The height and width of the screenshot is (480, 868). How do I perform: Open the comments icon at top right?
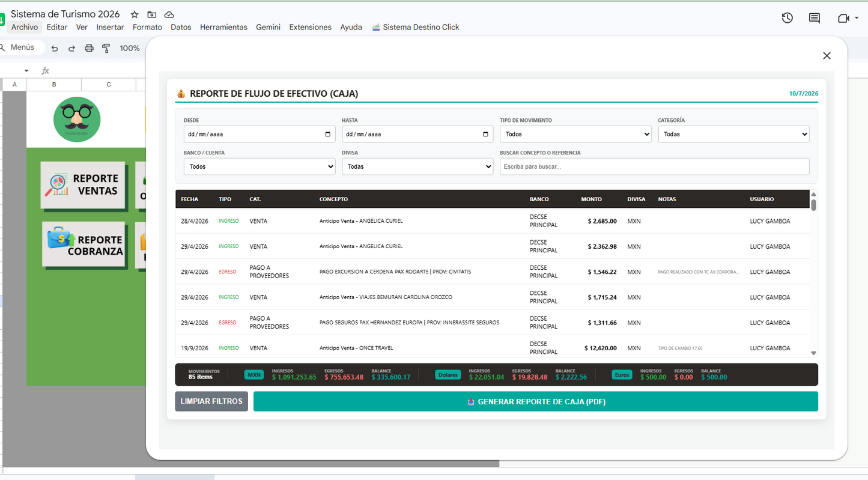(815, 18)
